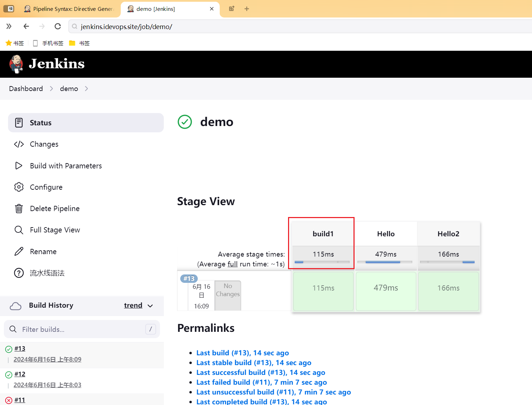
Task: Click the Changes code brackets icon
Action: 19,144
